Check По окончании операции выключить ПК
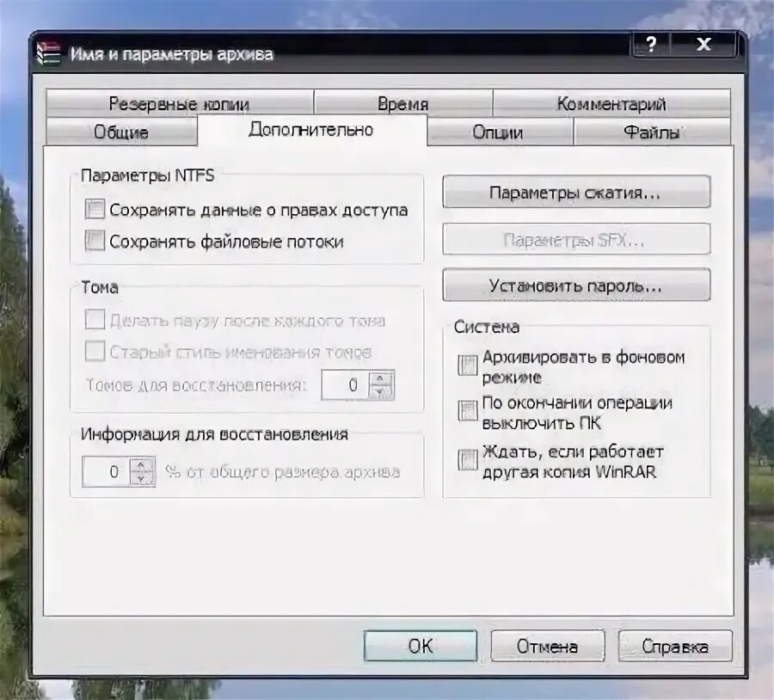The width and height of the screenshot is (774, 700). click(x=468, y=411)
